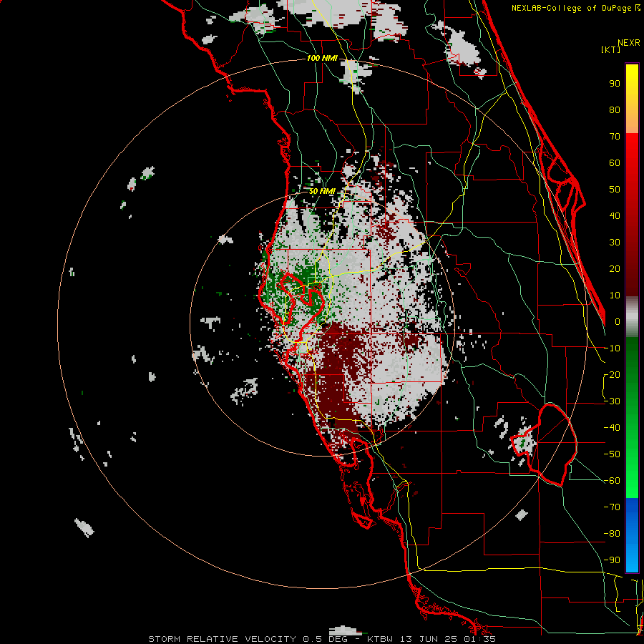
Task: Select the 50 NMI range ring label
Action: click(322, 191)
